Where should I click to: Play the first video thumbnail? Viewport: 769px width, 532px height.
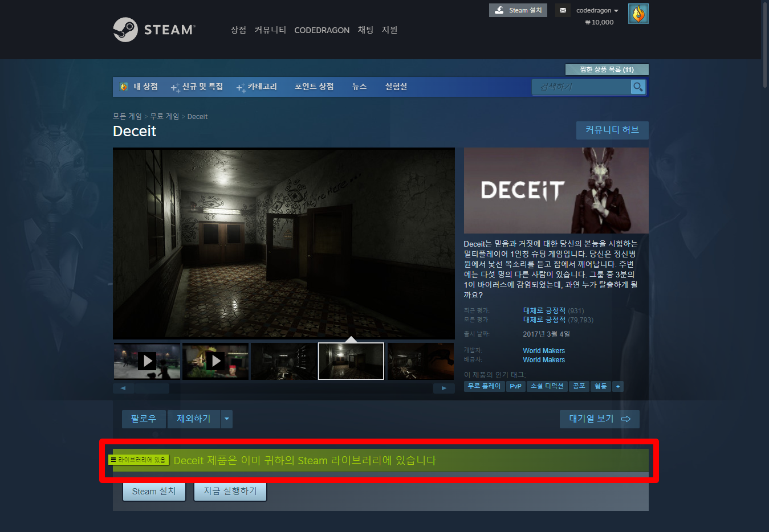tap(147, 361)
